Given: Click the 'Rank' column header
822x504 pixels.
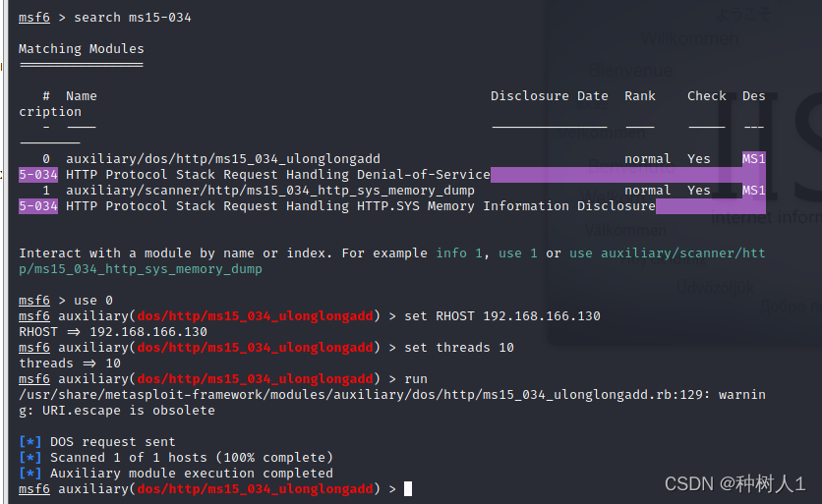Looking at the screenshot, I should (x=639, y=96).
